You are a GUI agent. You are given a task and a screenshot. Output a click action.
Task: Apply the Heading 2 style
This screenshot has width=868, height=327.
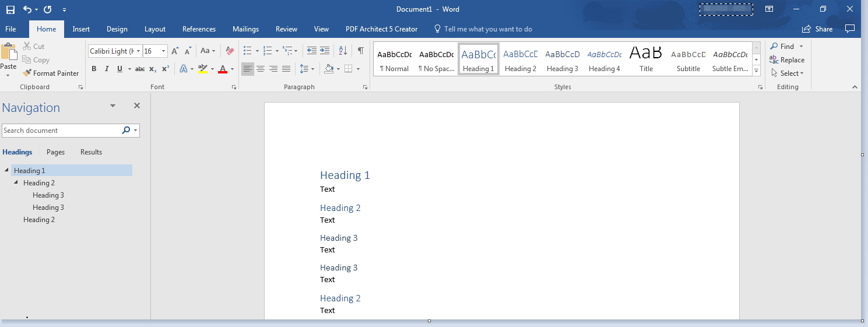pos(521,58)
